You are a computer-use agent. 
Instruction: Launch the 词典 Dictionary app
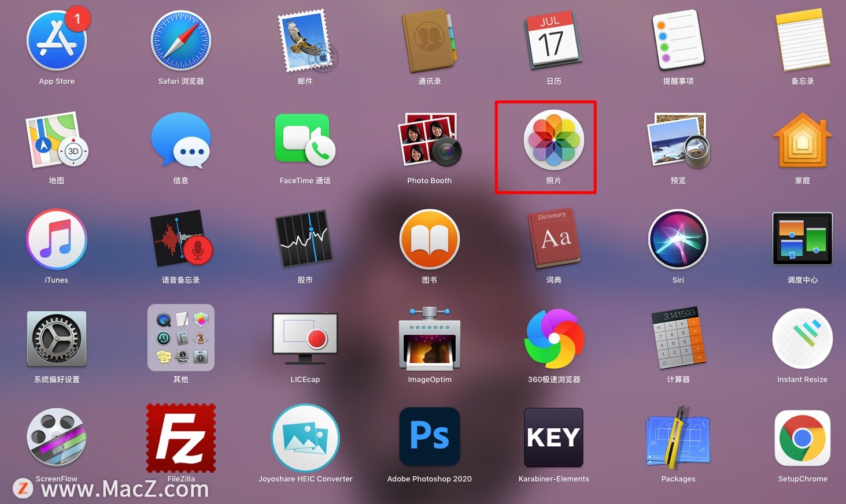point(554,240)
